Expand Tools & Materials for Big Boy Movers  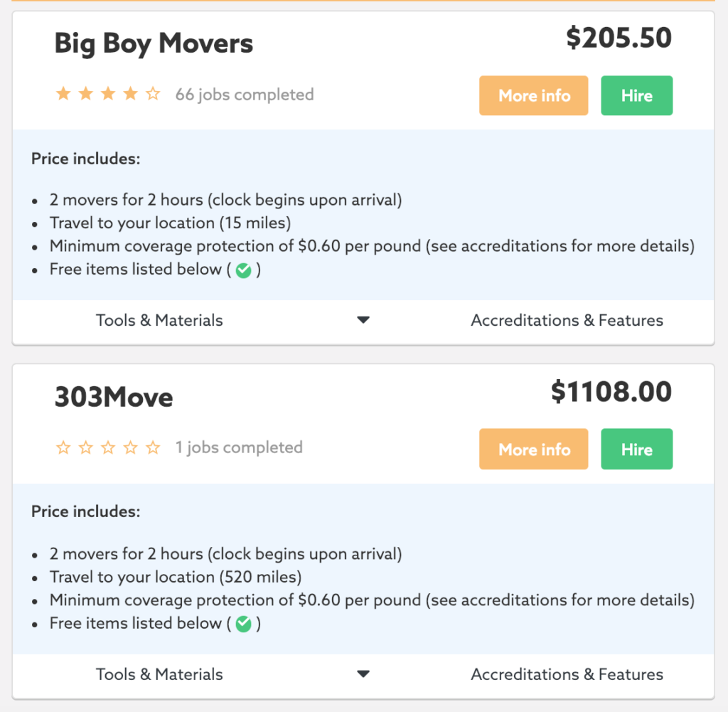point(159,320)
